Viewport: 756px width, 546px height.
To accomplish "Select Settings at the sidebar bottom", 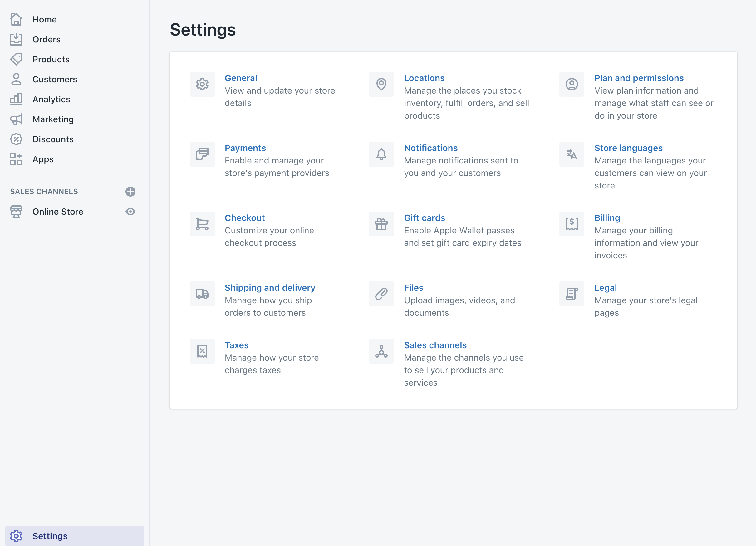I will tap(50, 536).
